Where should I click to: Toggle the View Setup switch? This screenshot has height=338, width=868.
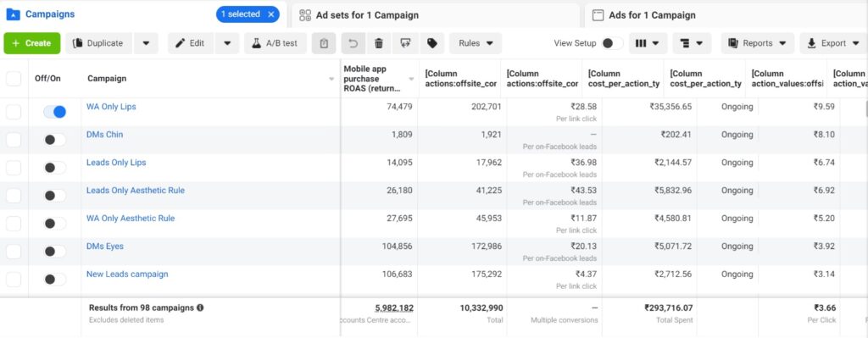coord(612,43)
